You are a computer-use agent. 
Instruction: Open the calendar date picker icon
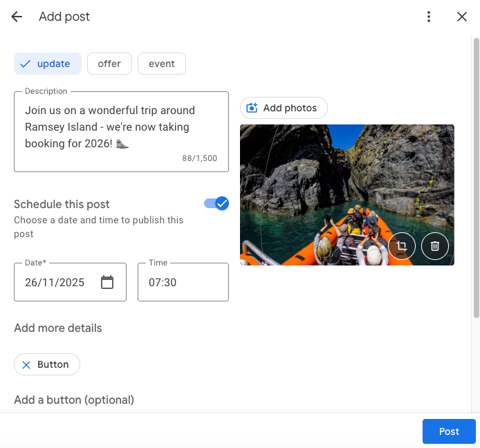pyautogui.click(x=107, y=282)
